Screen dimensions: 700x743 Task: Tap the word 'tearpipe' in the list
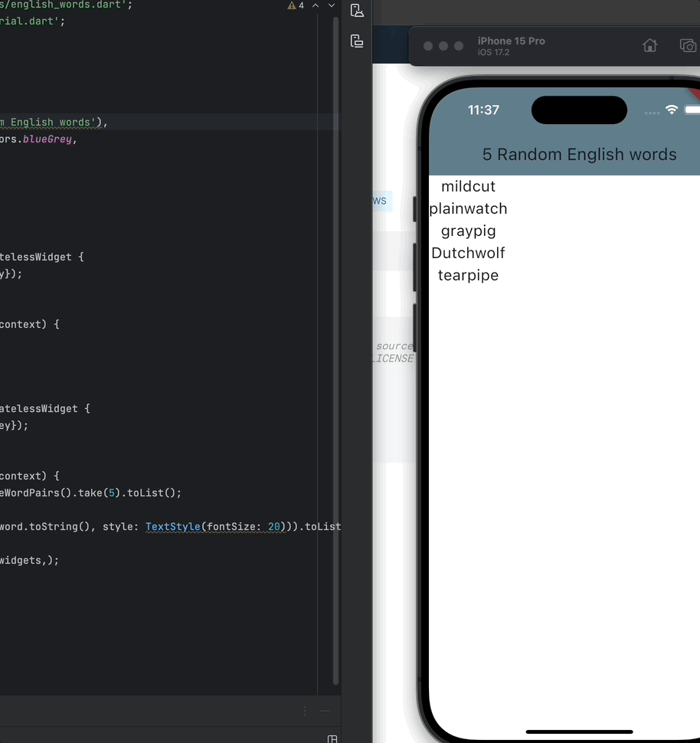click(x=468, y=275)
